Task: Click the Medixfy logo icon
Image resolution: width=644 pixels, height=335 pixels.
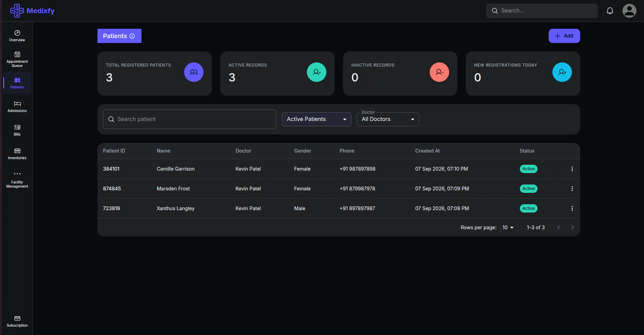Action: pos(17,11)
